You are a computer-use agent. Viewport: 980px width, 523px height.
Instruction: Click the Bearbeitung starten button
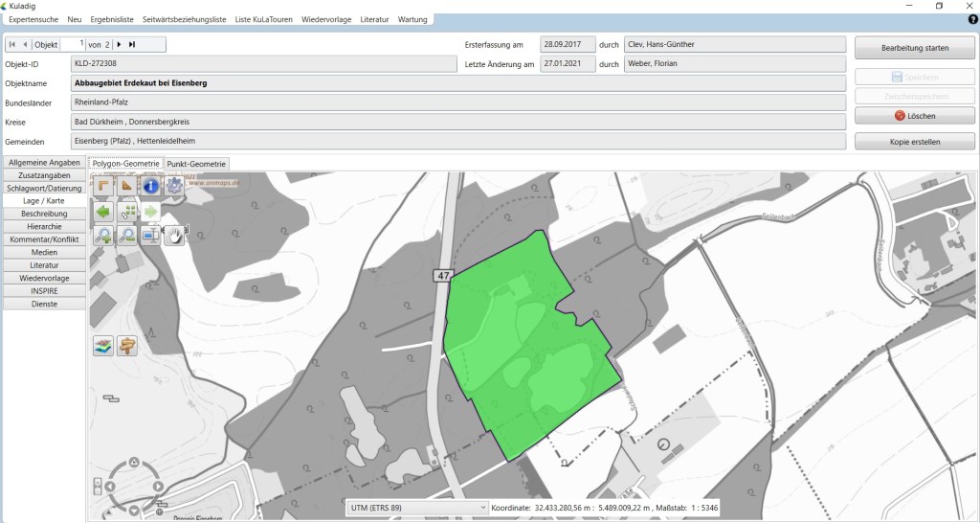coord(914,47)
